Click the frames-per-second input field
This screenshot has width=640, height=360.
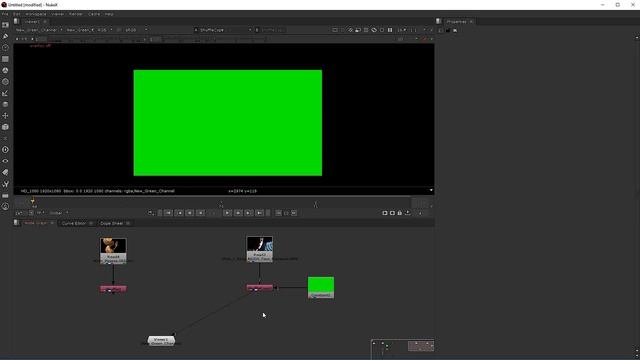pos(20,213)
